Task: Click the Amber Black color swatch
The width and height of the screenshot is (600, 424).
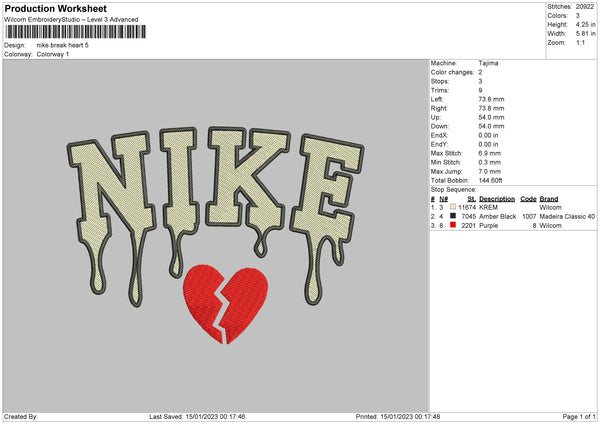Action: (x=453, y=216)
